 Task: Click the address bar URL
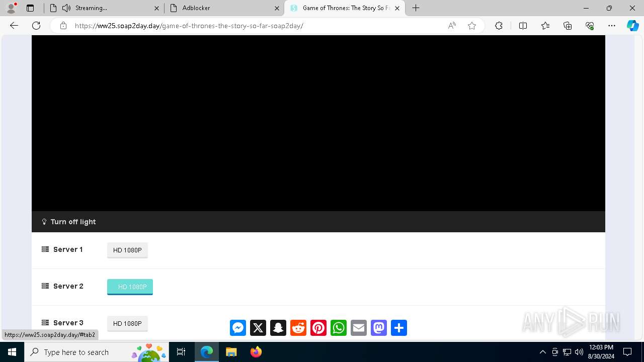click(189, 26)
